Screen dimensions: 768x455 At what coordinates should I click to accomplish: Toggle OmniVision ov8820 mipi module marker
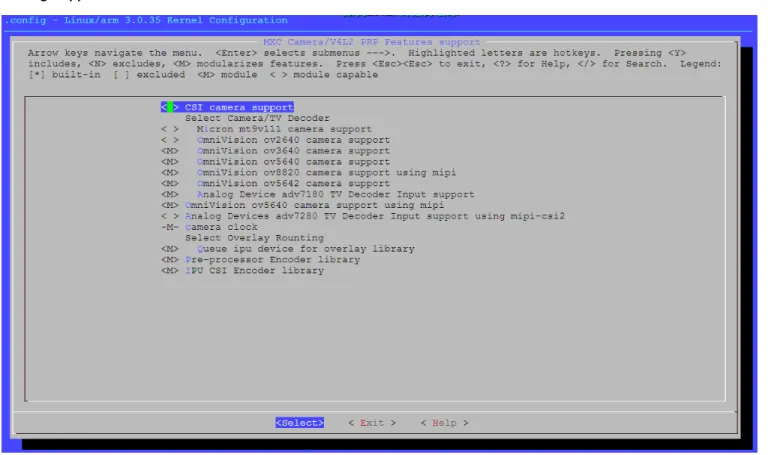170,172
